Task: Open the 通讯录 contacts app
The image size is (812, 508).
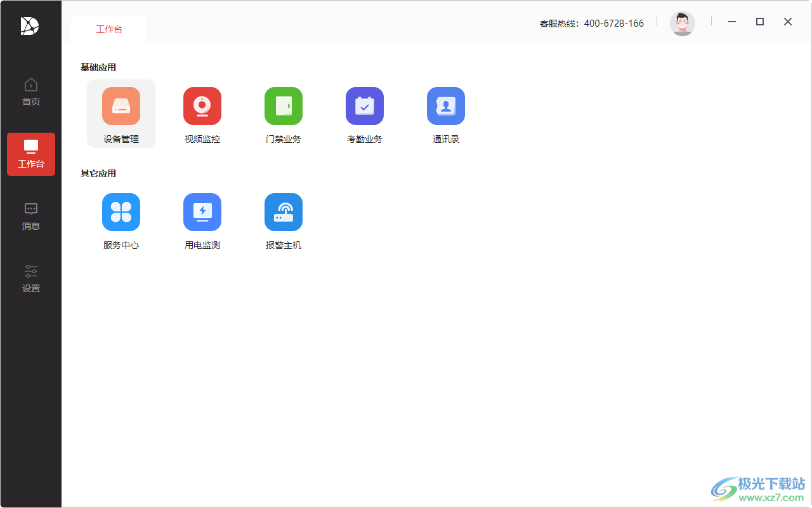Action: [446, 114]
